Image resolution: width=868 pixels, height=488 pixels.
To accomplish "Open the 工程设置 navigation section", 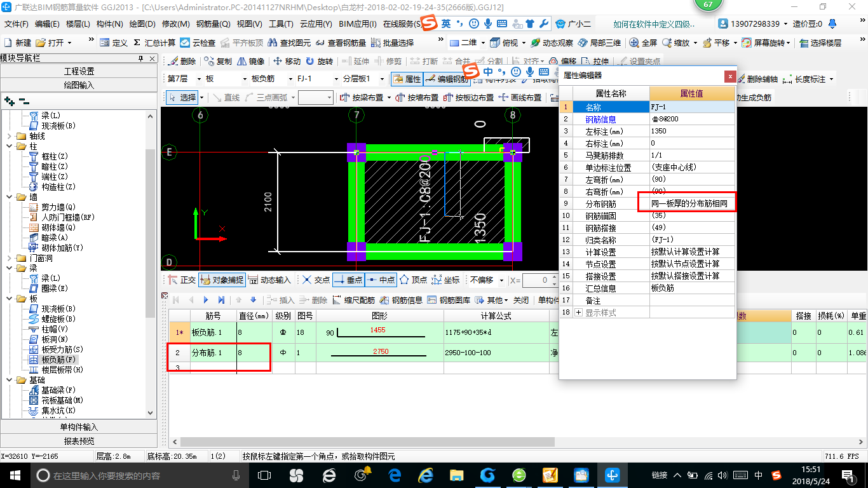I will pos(79,71).
